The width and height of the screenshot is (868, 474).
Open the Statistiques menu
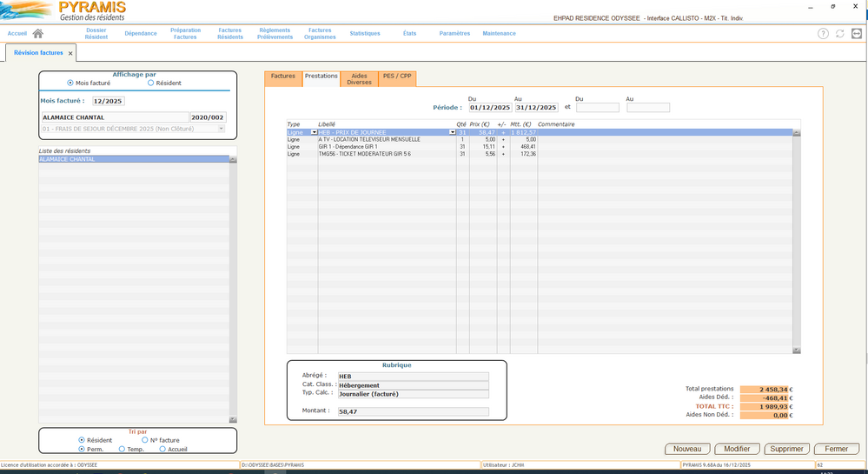click(365, 34)
